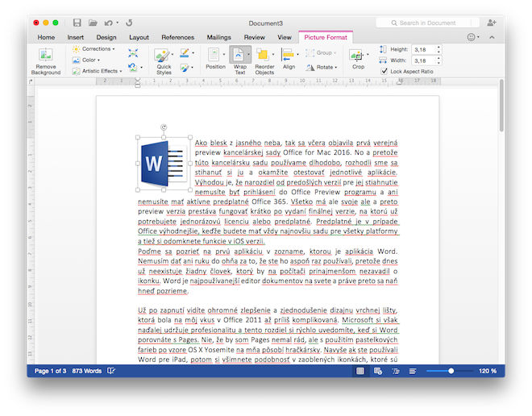Image resolution: width=532 pixels, height=416 pixels.
Task: Open the Rotate dropdown
Action: pyautogui.click(x=322, y=67)
